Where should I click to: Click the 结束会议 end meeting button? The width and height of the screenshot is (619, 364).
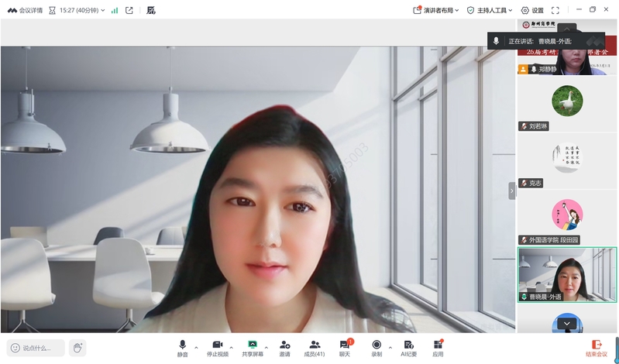point(597,348)
